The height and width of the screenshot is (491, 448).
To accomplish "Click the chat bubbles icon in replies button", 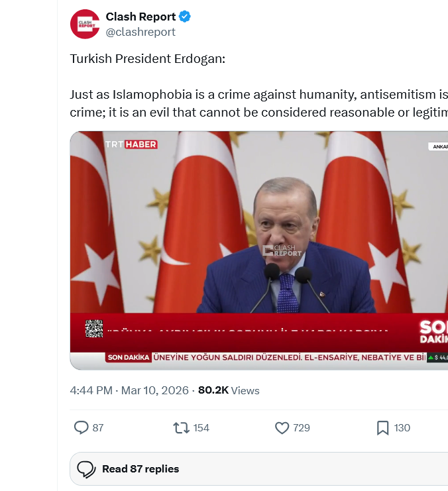I will (x=86, y=469).
